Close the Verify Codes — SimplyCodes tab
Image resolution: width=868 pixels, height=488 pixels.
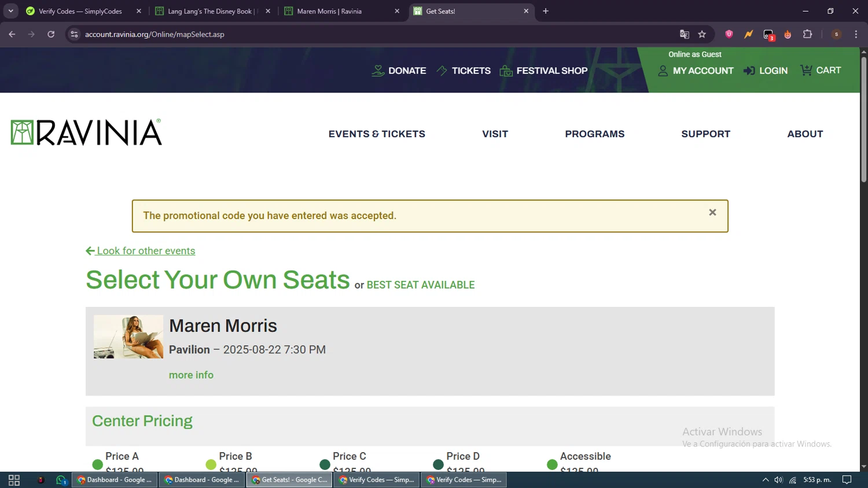pos(139,11)
